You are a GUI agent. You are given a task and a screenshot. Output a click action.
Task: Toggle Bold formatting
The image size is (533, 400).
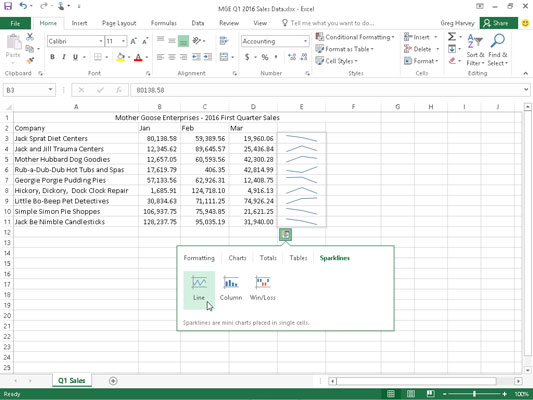52,57
